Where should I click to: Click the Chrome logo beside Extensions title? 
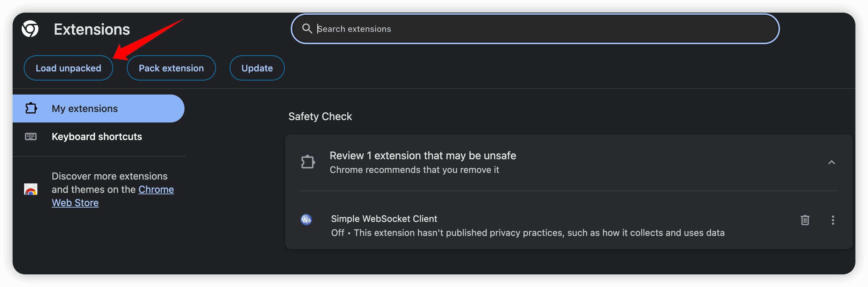30,29
